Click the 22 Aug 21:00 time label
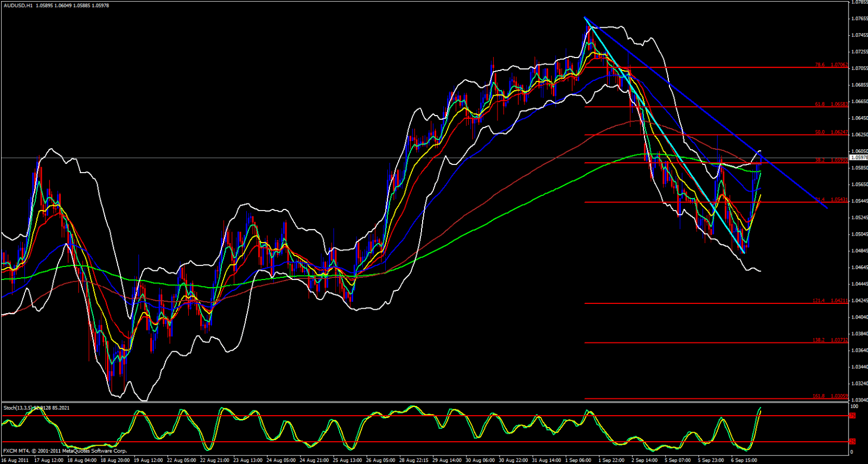The image size is (868, 464). coord(215,460)
